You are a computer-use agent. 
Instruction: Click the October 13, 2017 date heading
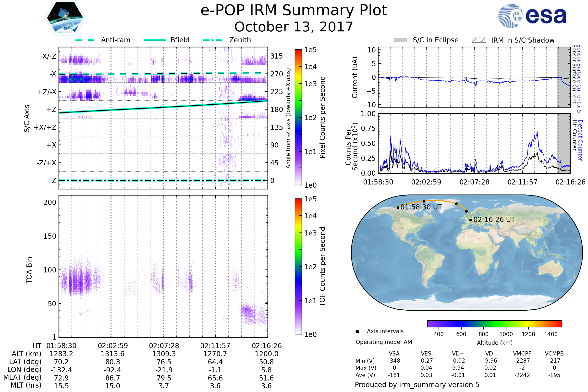click(294, 27)
